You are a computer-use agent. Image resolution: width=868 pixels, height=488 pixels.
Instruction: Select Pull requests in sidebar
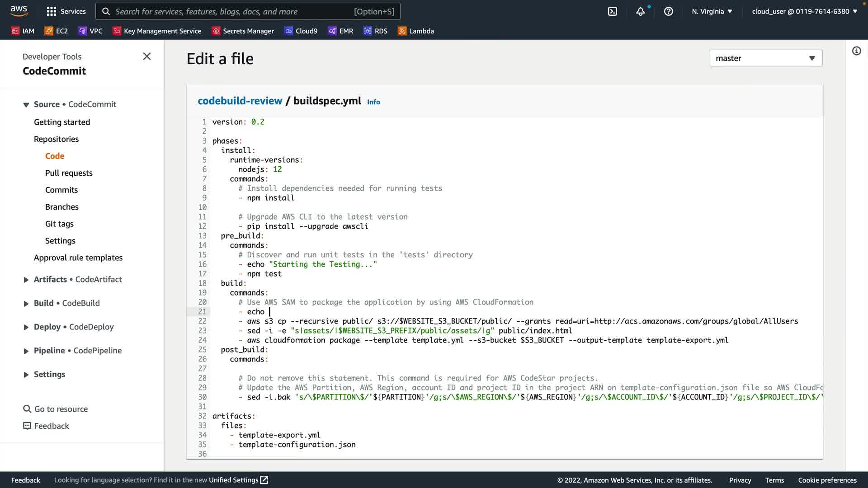point(69,173)
